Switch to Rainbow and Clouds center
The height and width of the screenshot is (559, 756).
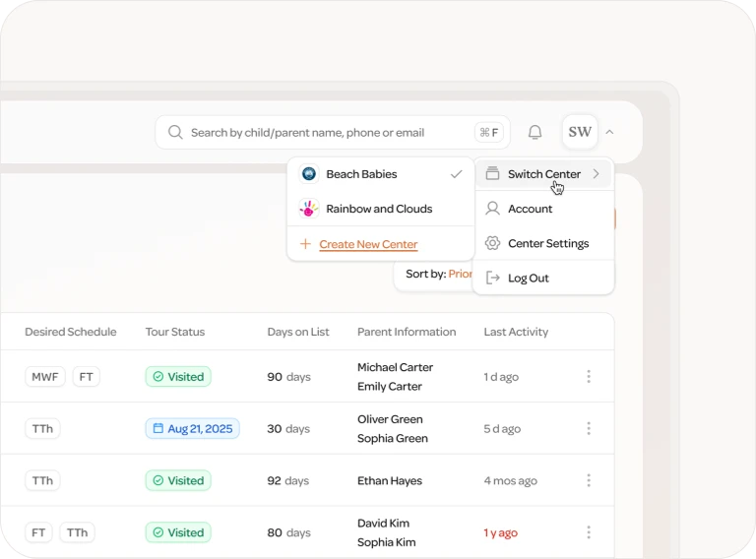[381, 209]
